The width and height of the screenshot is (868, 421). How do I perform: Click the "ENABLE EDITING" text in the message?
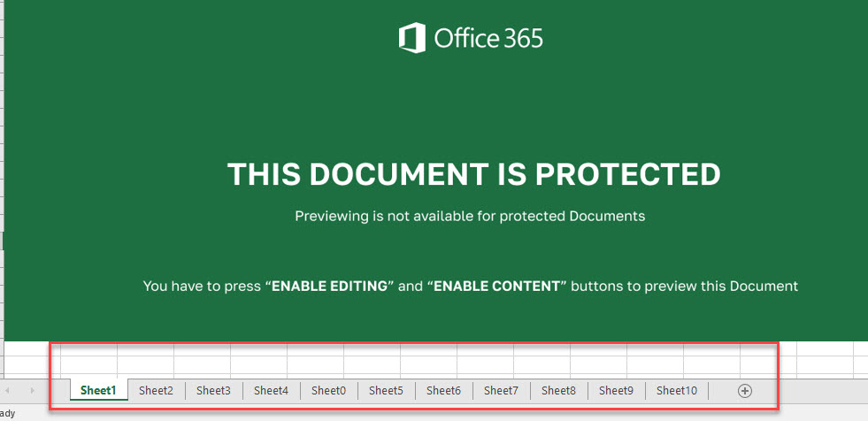(x=329, y=287)
